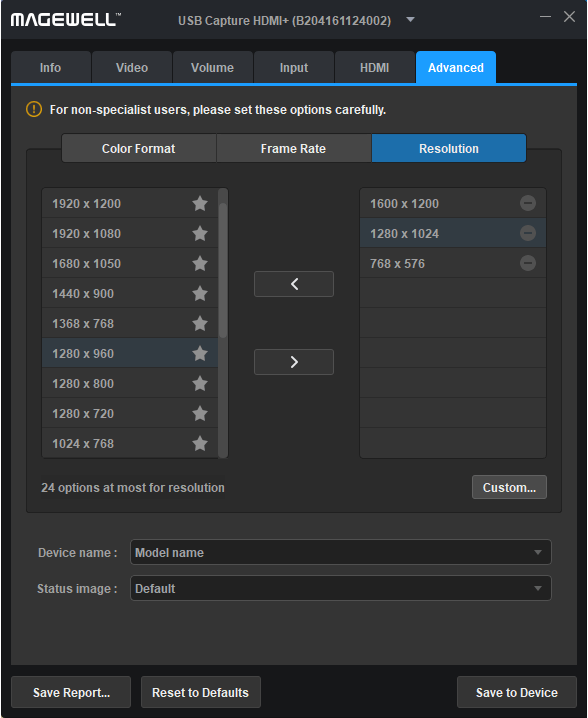Image resolution: width=588 pixels, height=718 pixels.
Task: Click the left arrow move button
Action: [294, 284]
